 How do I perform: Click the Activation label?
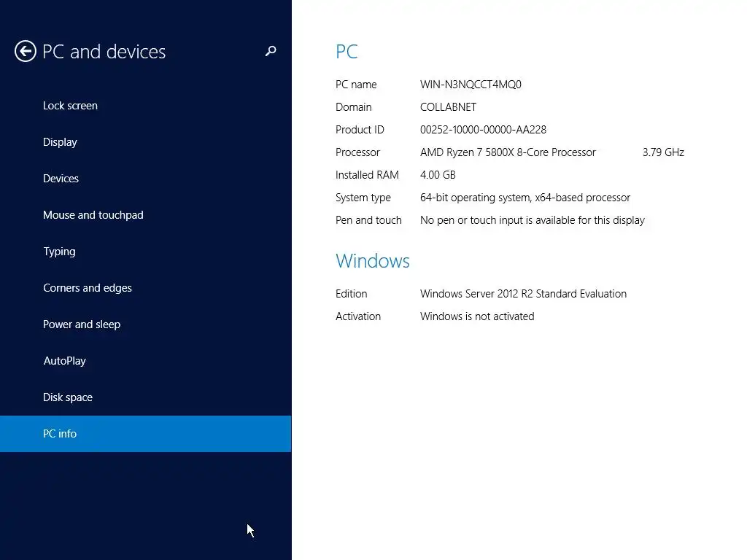357,316
